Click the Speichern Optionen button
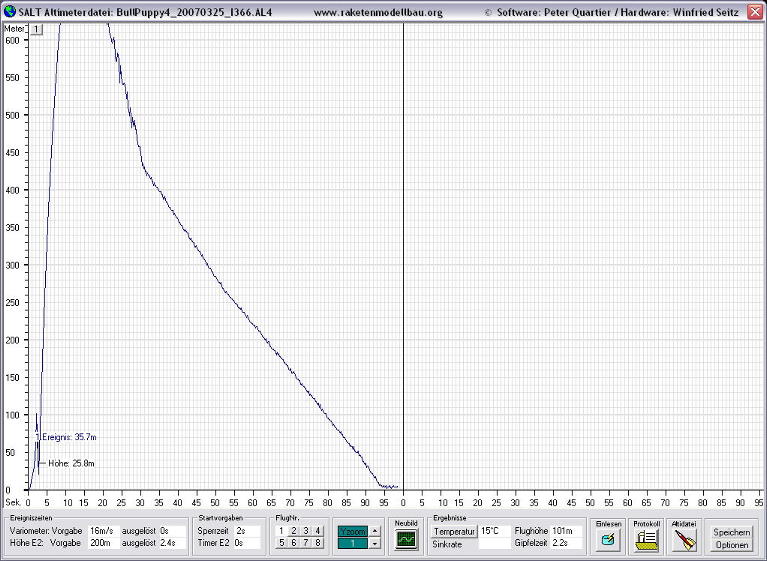This screenshot has width=767, height=561. point(731,538)
